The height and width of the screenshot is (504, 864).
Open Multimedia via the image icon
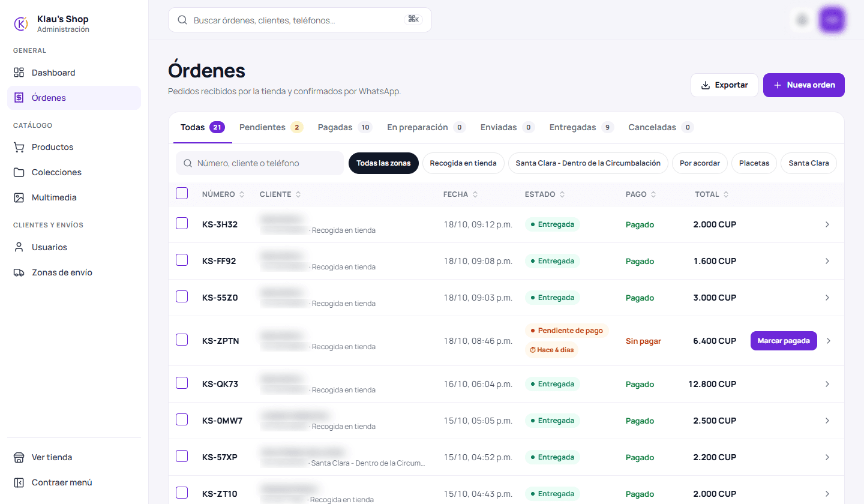(x=19, y=197)
